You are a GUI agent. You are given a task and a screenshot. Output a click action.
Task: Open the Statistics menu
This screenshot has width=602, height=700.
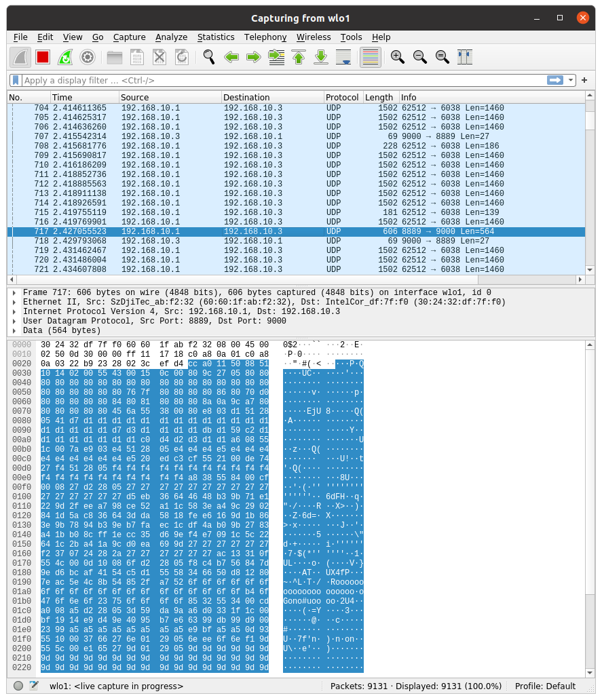(x=215, y=37)
